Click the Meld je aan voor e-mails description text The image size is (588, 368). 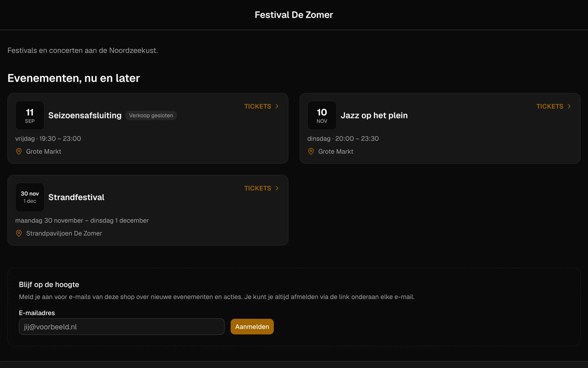[x=217, y=297]
